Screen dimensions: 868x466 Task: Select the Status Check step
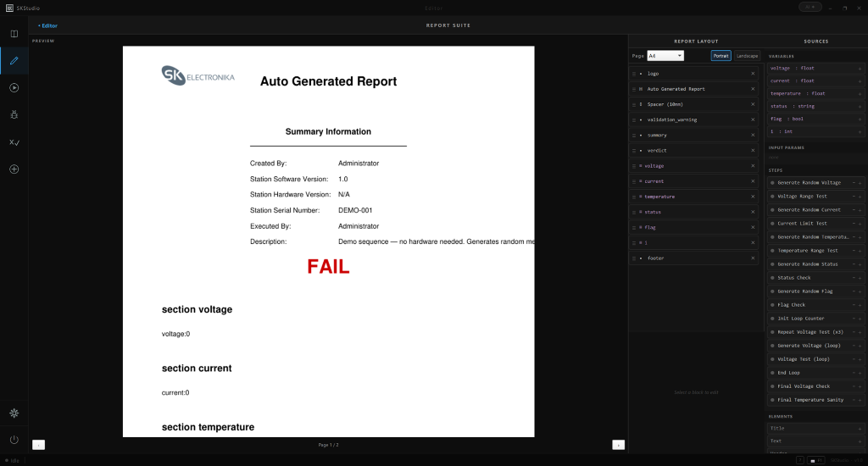[x=816, y=278]
